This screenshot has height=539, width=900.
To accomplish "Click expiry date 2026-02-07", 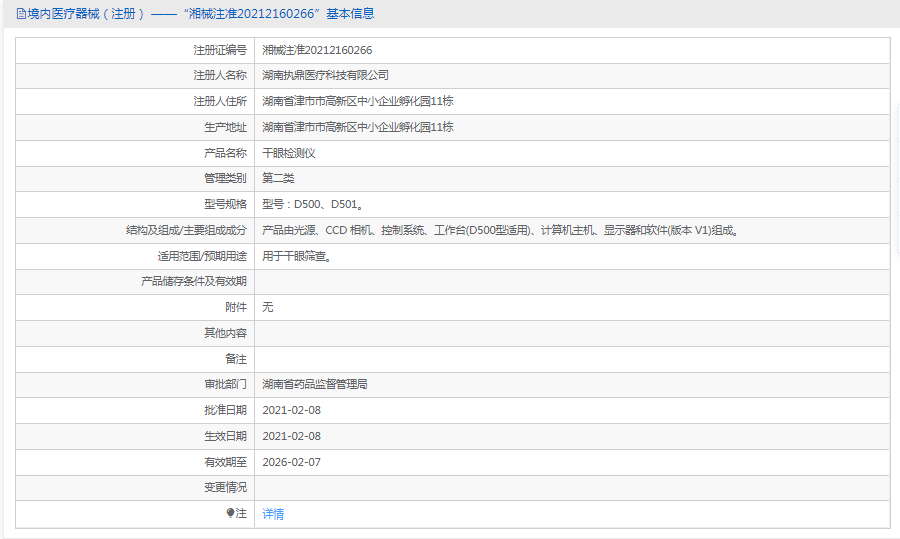I will pos(292,462).
